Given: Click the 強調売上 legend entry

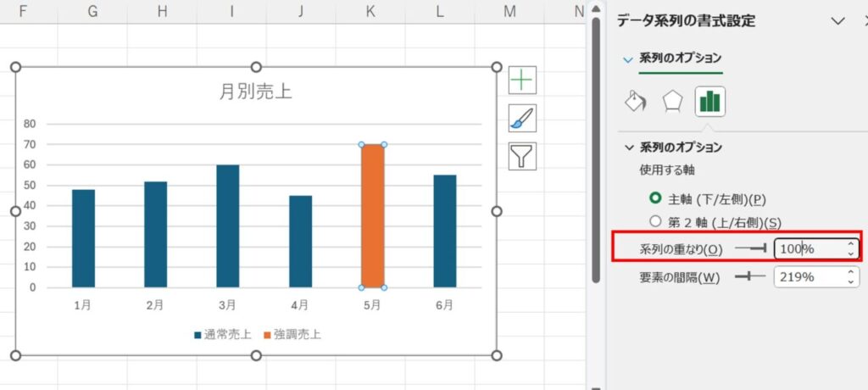Looking at the screenshot, I should (x=292, y=335).
